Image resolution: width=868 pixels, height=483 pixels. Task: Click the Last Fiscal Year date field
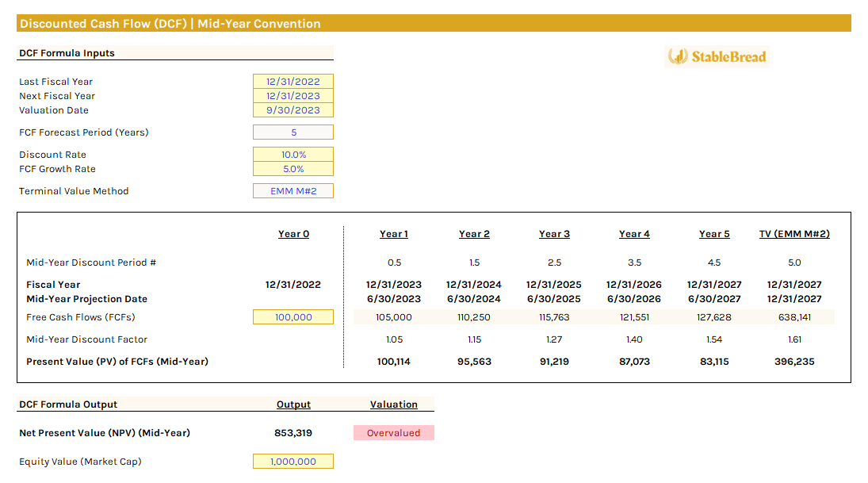(293, 81)
